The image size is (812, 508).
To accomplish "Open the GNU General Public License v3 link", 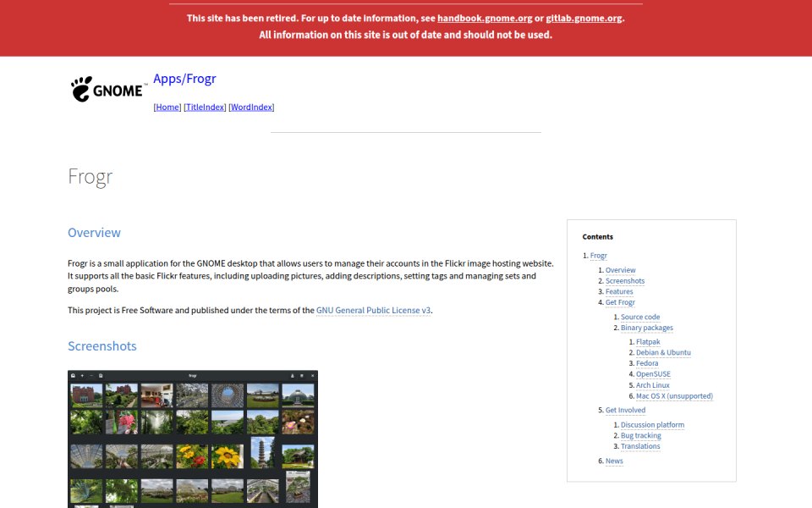I will pyautogui.click(x=373, y=310).
